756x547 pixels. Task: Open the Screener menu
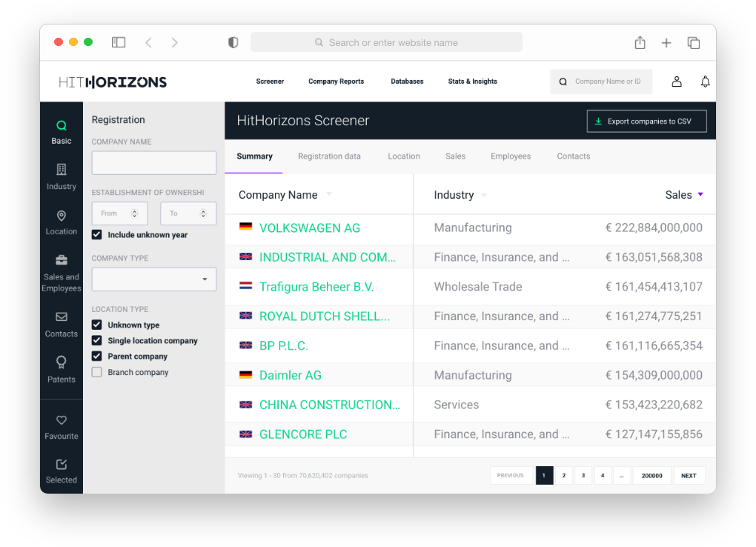270,82
